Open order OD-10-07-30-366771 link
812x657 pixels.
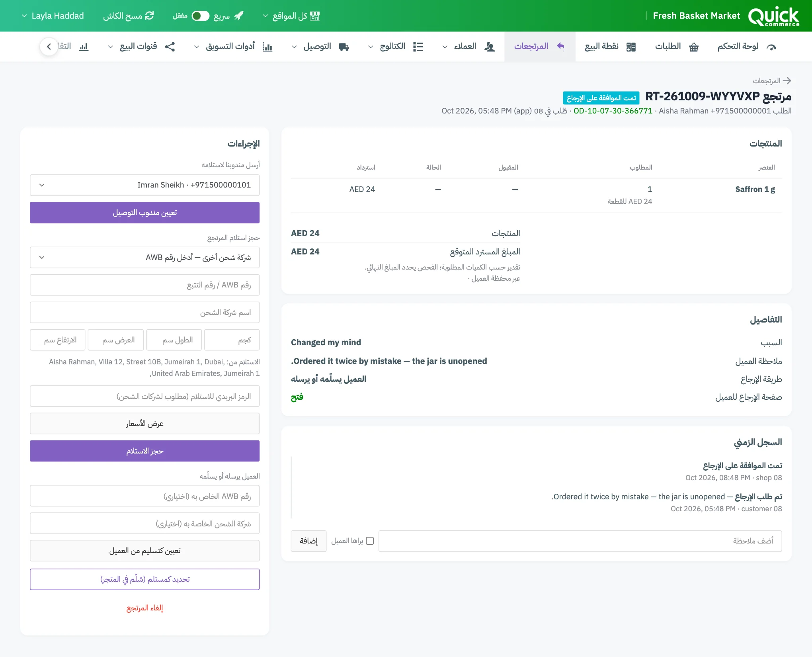pyautogui.click(x=613, y=111)
